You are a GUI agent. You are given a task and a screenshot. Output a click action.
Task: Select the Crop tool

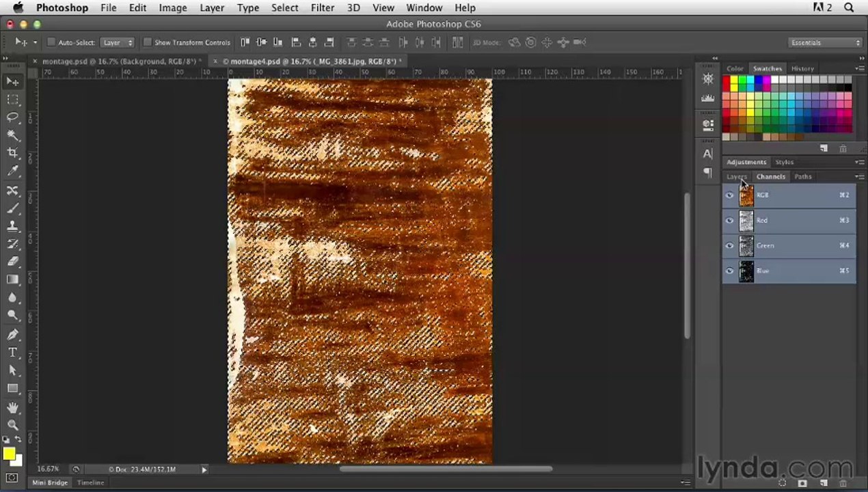(x=12, y=153)
